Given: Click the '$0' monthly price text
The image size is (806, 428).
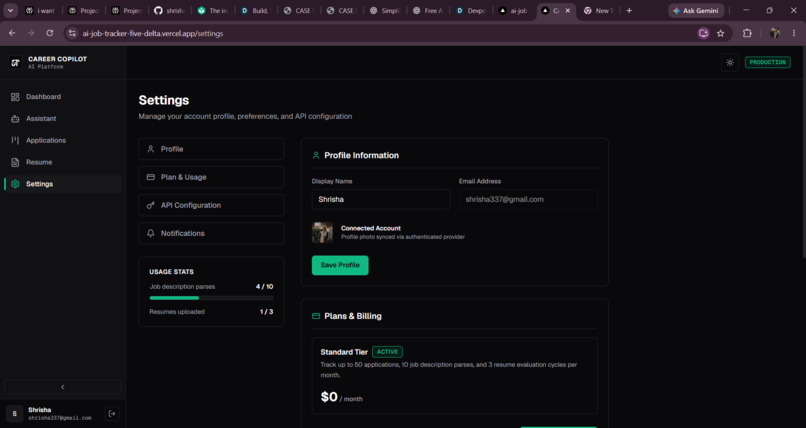Looking at the screenshot, I should click(x=329, y=397).
